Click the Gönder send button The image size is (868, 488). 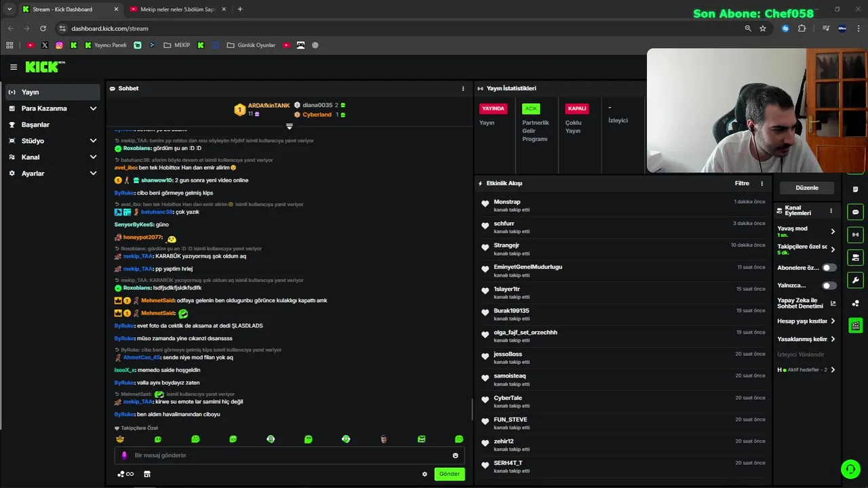pyautogui.click(x=450, y=474)
